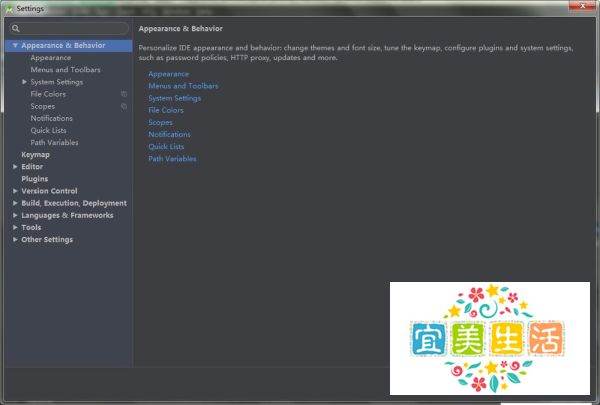This screenshot has width=600, height=405.
Task: Open Languages & Frameworks category
Action: [67, 215]
